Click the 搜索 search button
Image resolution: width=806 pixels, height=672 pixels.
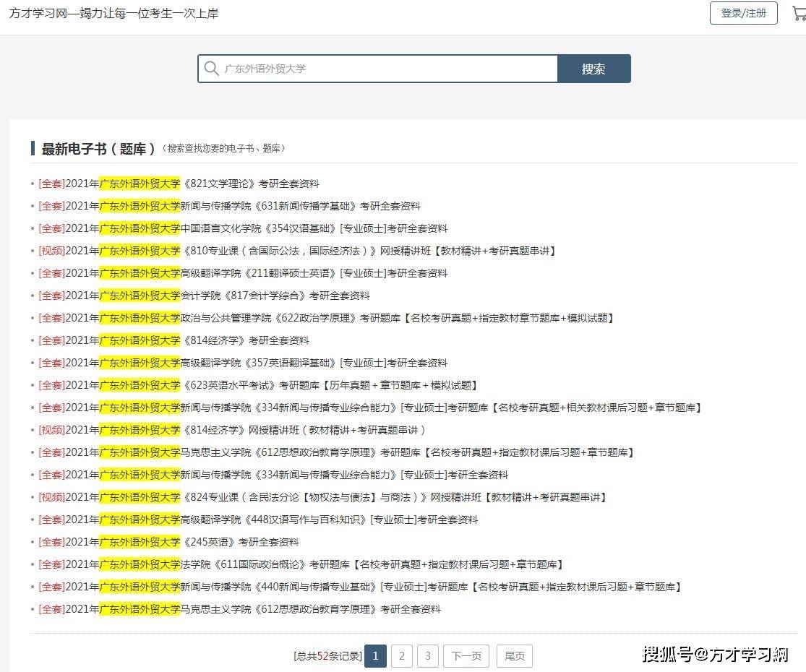593,69
